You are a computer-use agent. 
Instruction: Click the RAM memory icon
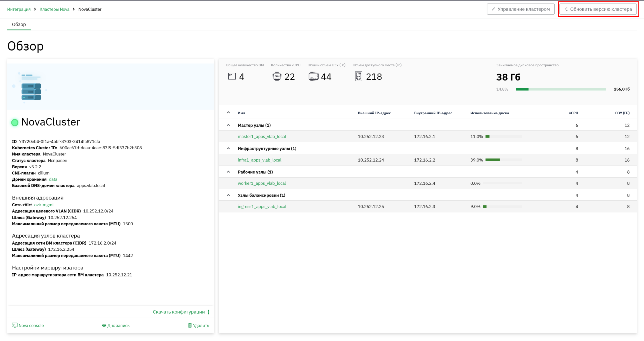pyautogui.click(x=313, y=76)
